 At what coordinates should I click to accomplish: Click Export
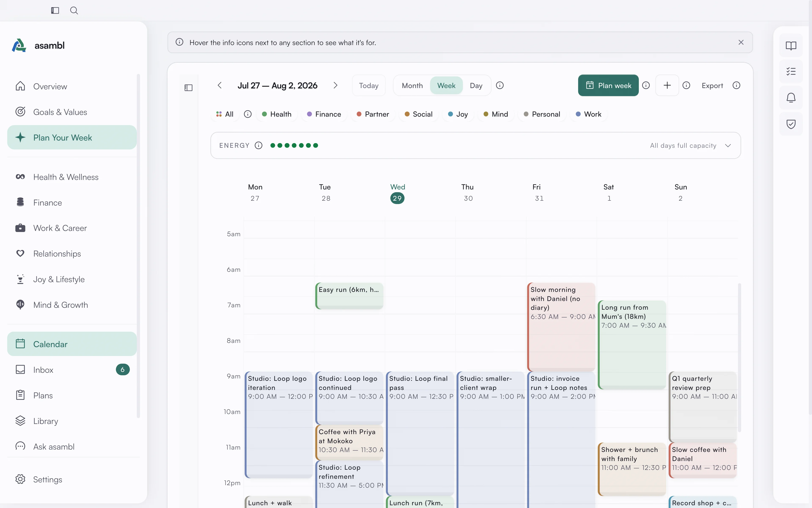click(712, 86)
